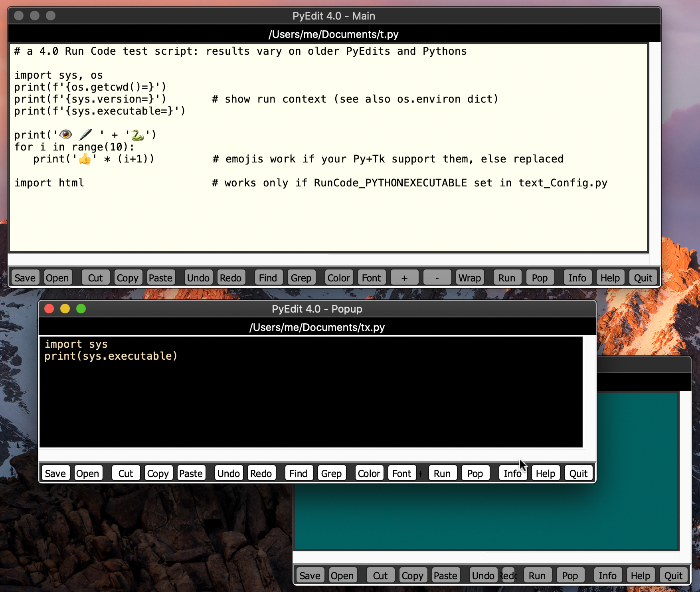Click Undo in the Popup window
The image size is (700, 592).
tap(229, 473)
